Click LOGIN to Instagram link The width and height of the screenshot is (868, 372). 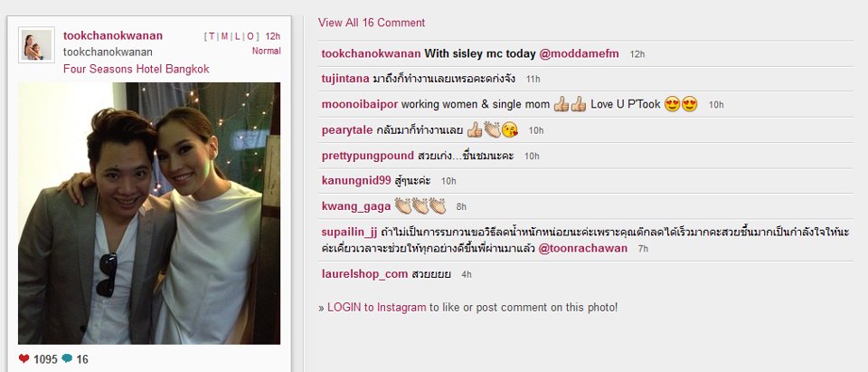pyautogui.click(x=376, y=307)
